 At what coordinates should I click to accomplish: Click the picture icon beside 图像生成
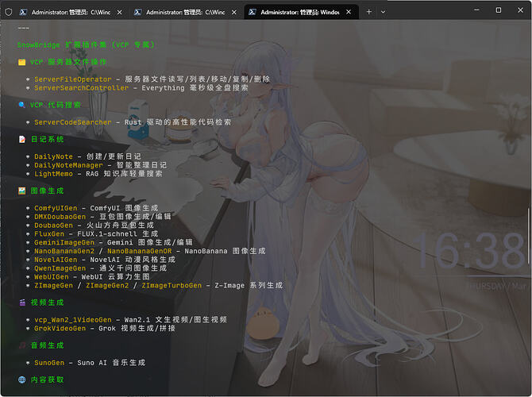(x=21, y=191)
